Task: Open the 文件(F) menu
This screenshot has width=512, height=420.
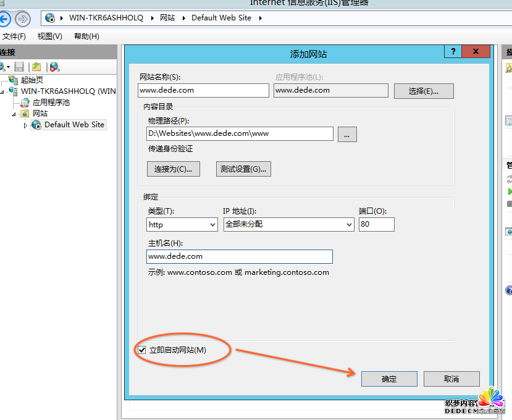Action: tap(14, 36)
